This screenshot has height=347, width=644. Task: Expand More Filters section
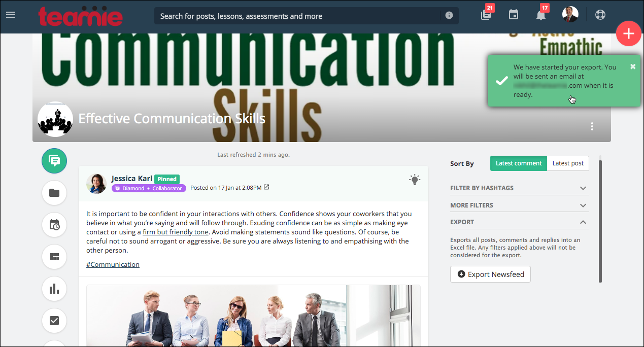(520, 205)
